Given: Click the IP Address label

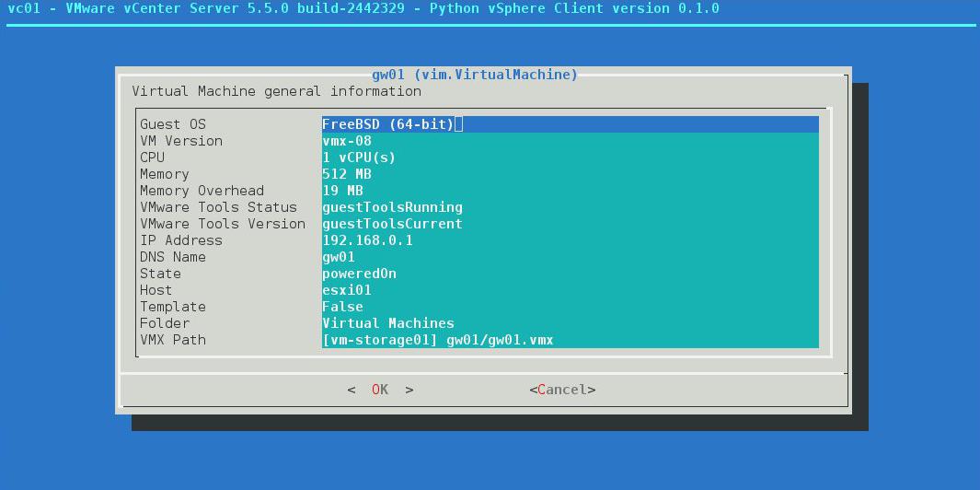Looking at the screenshot, I should [181, 240].
